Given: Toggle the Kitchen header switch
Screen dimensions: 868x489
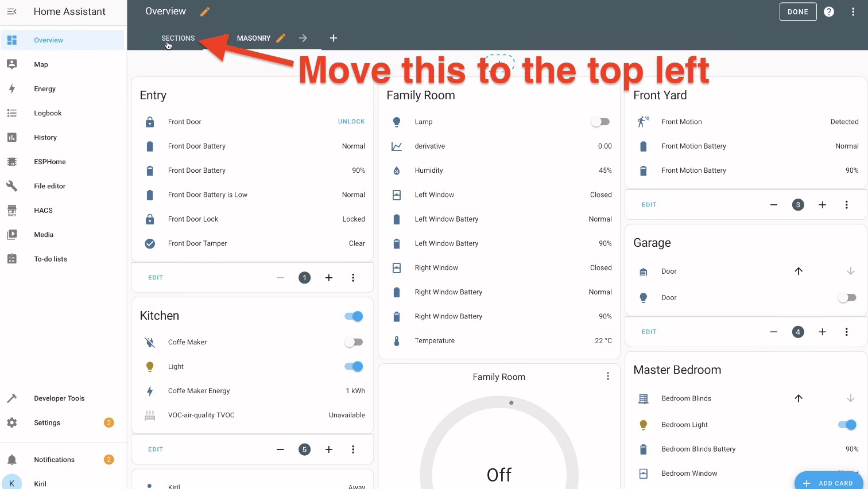Looking at the screenshot, I should click(354, 316).
